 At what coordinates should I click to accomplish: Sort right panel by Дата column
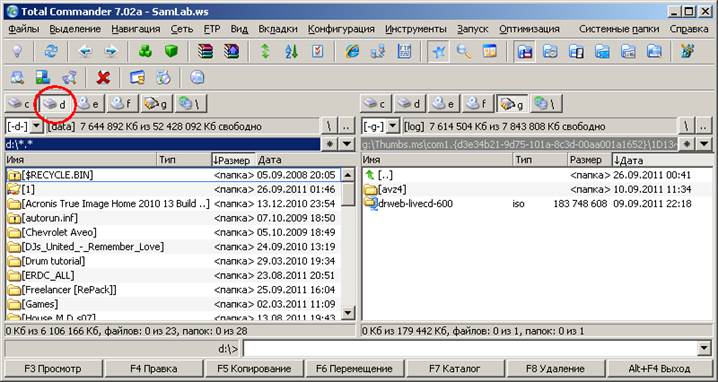(x=661, y=160)
